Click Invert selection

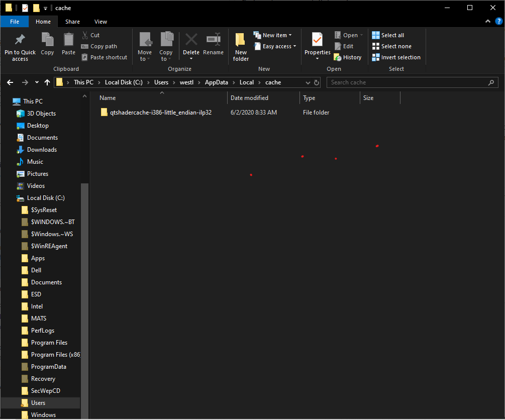[396, 57]
